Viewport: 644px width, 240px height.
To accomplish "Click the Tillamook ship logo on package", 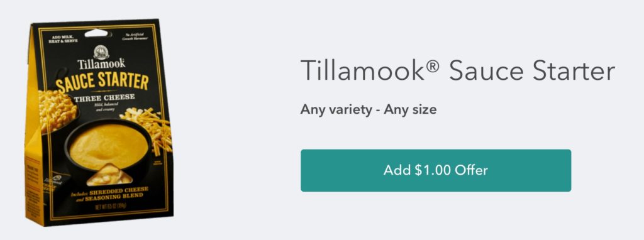I will point(101,52).
